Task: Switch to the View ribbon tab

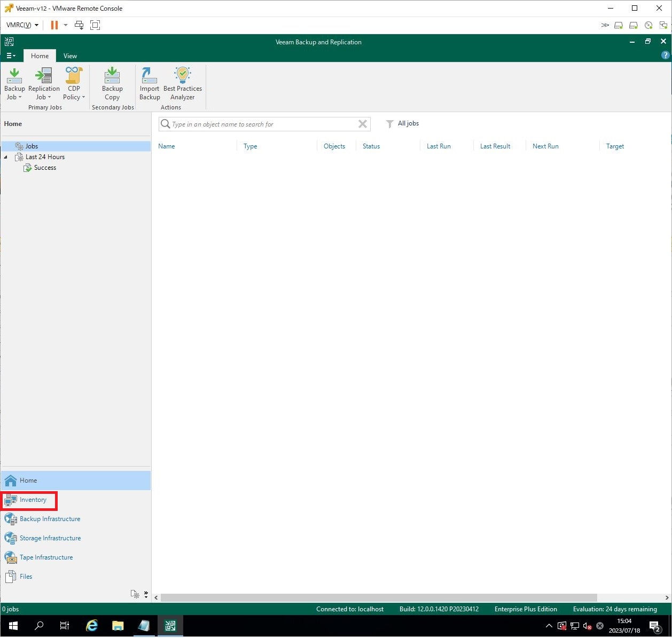Action: click(70, 56)
